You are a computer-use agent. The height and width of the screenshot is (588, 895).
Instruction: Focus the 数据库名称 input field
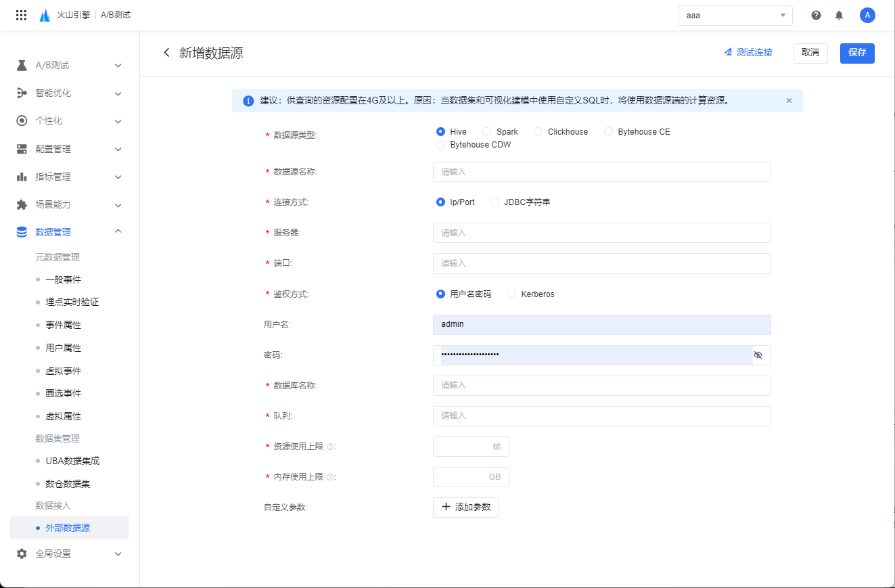[602, 386]
